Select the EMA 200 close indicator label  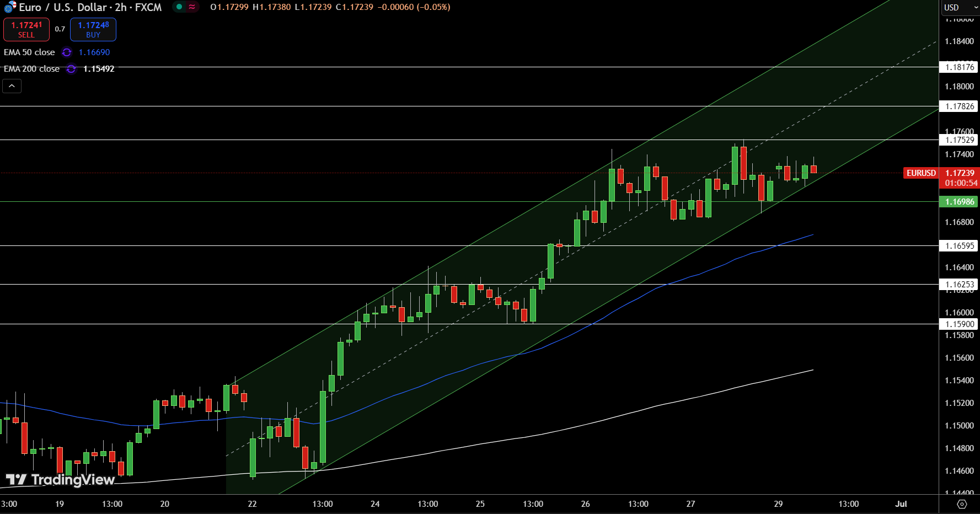pyautogui.click(x=31, y=69)
